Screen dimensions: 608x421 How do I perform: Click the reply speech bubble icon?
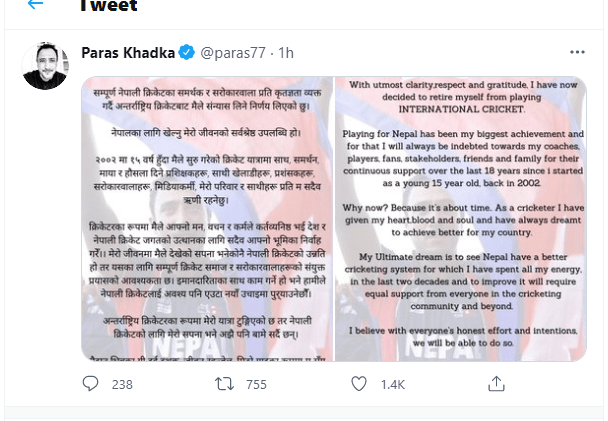(90, 383)
